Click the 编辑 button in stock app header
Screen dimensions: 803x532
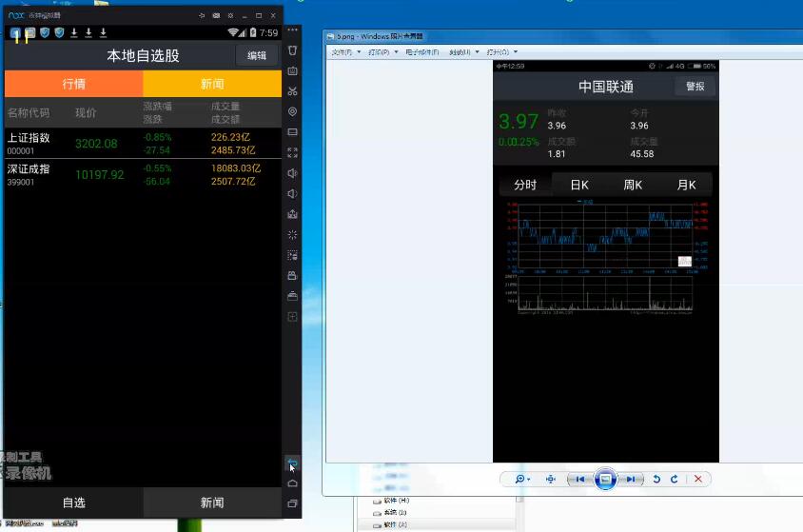257,55
